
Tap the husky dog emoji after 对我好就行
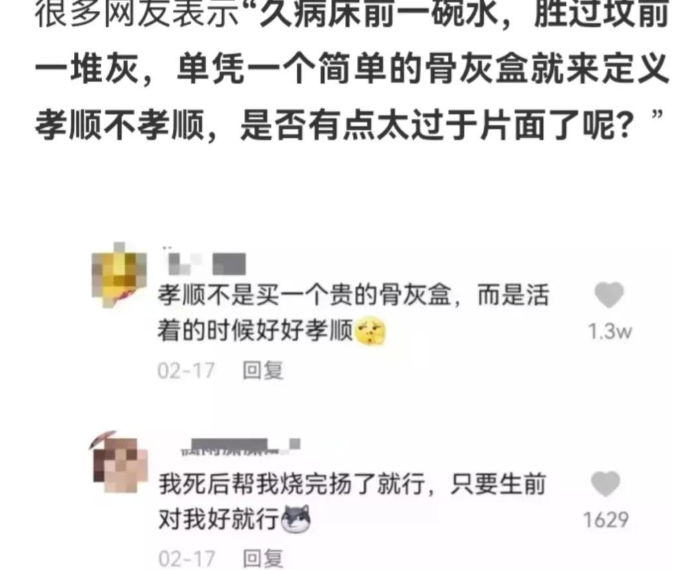pyautogui.click(x=296, y=519)
